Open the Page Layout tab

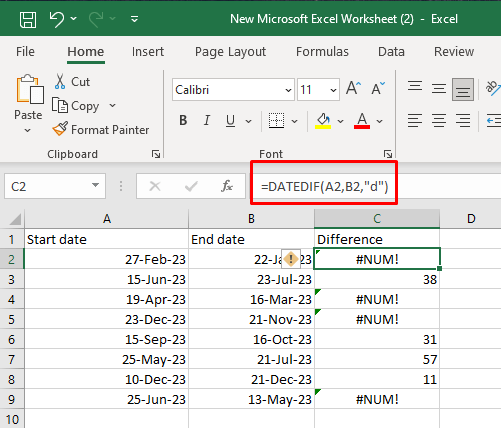coord(230,52)
